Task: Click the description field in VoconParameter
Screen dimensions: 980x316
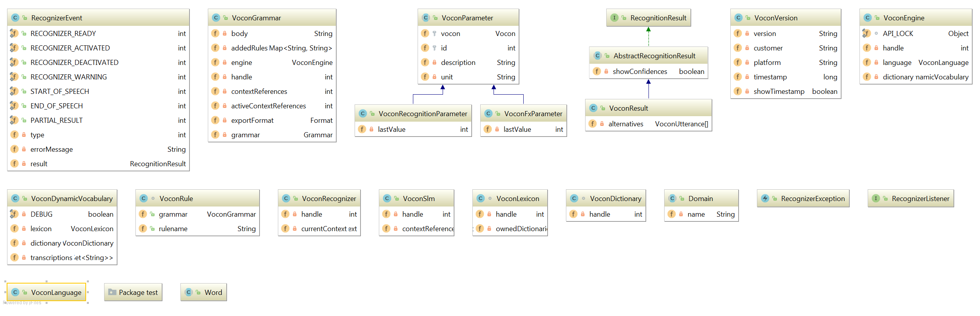Action: tap(468, 63)
